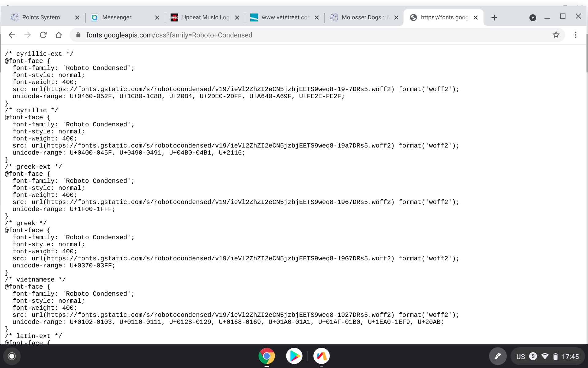The height and width of the screenshot is (368, 588).
Task: Close the www.vetstreet.com tab
Action: click(x=317, y=17)
